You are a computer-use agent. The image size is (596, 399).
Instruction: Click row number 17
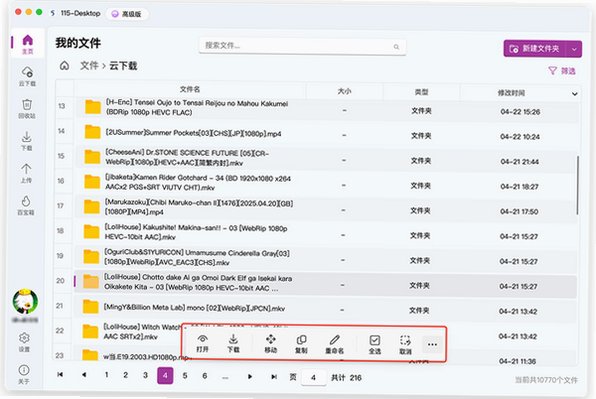60,206
